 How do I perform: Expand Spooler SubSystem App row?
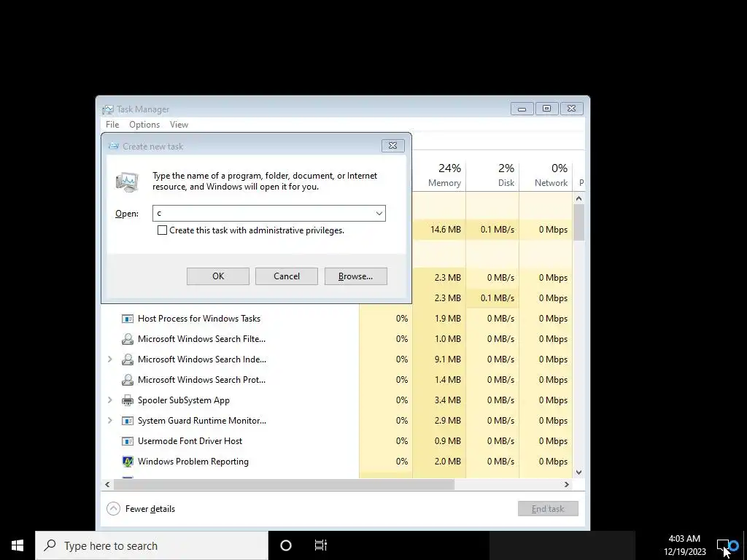pos(110,400)
